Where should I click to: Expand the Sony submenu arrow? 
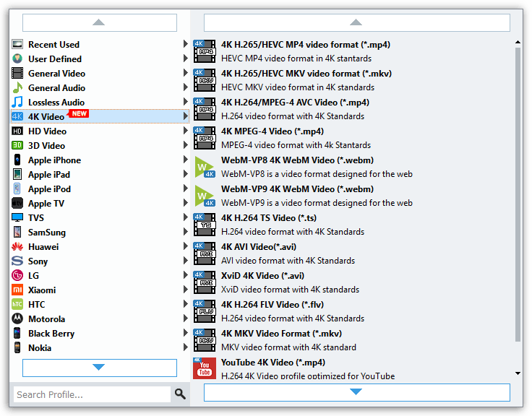[185, 261]
